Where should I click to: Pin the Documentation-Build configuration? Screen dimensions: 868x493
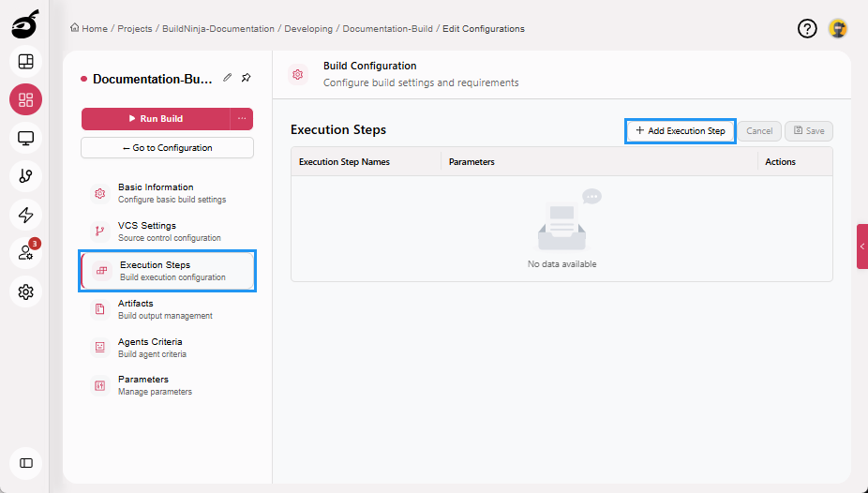tap(247, 78)
